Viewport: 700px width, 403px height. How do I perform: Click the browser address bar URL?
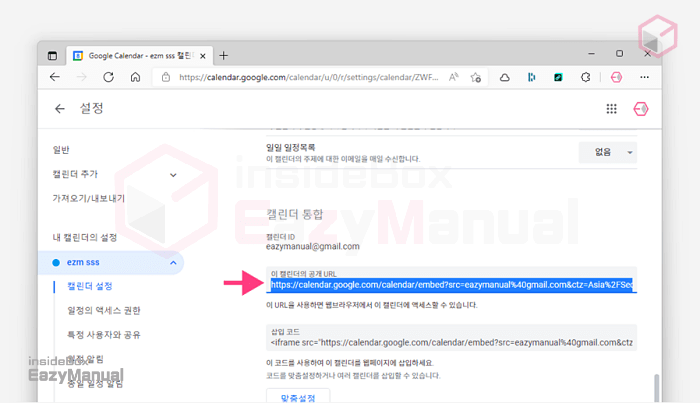(308, 77)
